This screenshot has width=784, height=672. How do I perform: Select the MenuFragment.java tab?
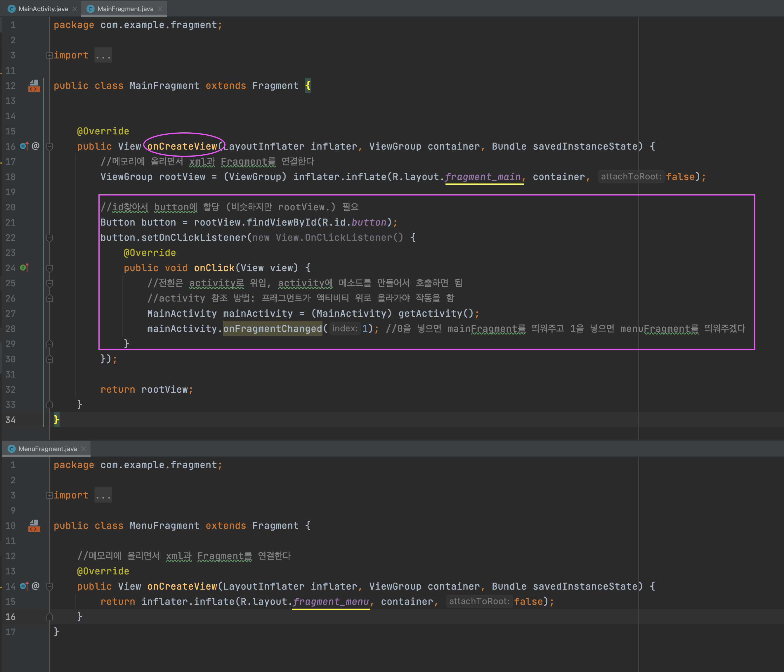point(47,449)
